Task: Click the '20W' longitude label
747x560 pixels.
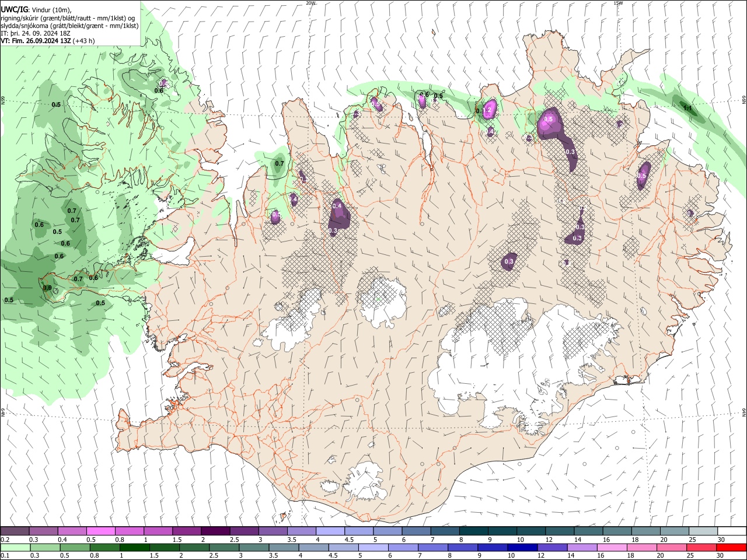Action: pos(310,3)
